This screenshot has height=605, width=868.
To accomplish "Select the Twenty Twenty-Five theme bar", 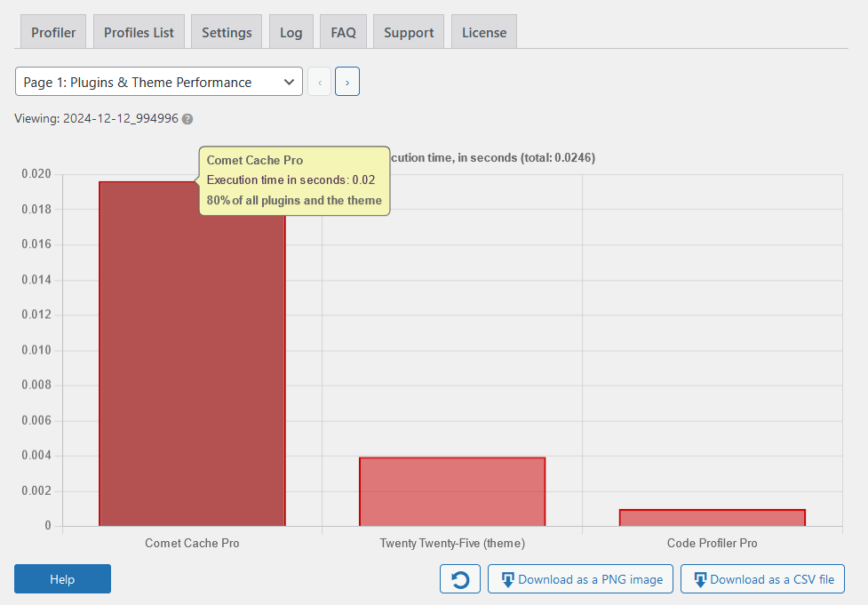I will (x=452, y=491).
